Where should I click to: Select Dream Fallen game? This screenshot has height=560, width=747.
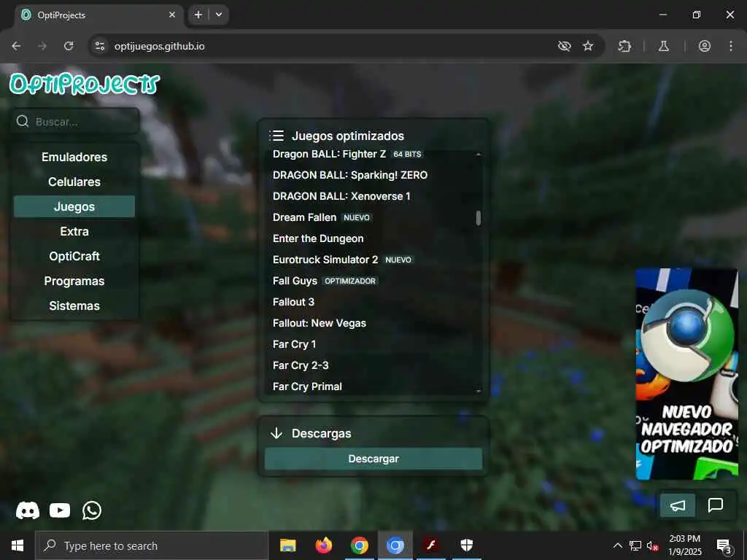[x=304, y=217]
